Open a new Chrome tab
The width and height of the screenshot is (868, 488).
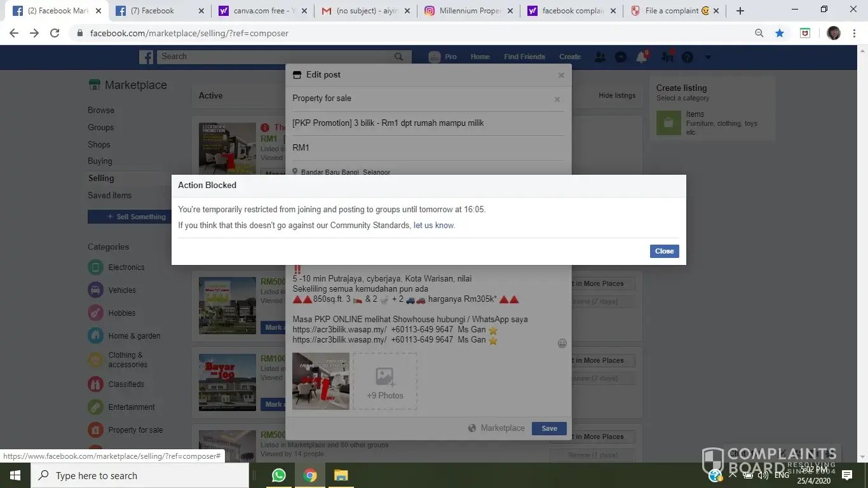(x=740, y=11)
